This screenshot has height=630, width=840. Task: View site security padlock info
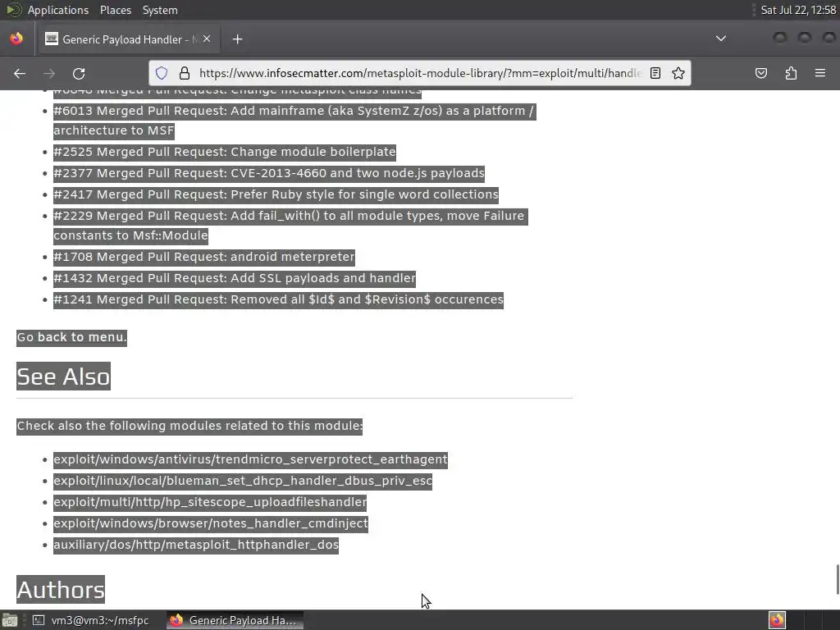[185, 73]
